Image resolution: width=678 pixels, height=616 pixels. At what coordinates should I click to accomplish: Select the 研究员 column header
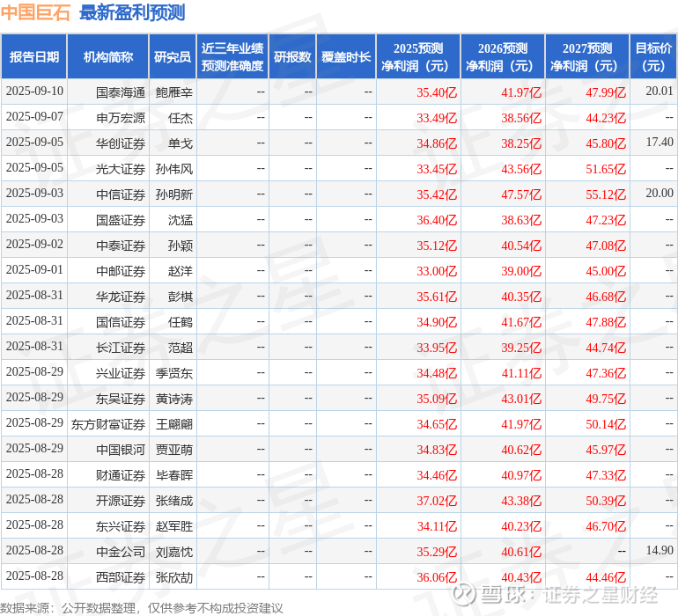tap(173, 56)
